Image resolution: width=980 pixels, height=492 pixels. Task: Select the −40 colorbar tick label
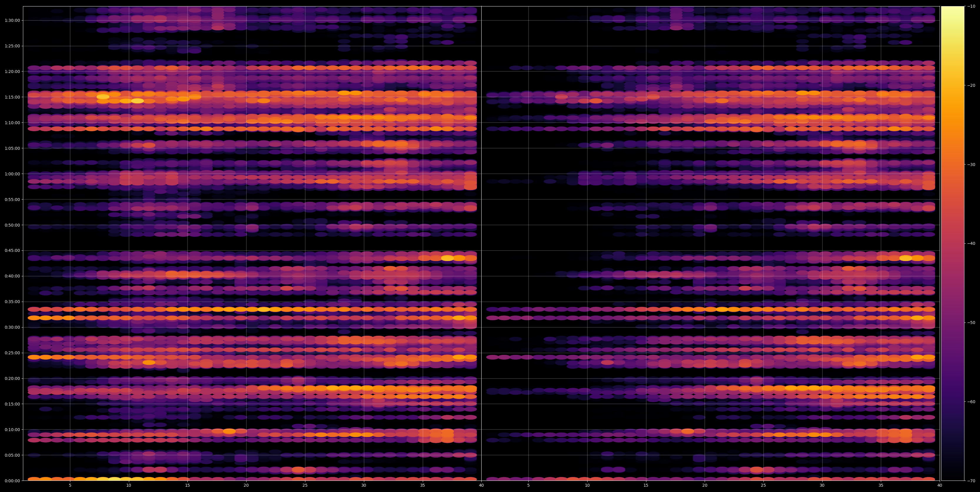(971, 244)
